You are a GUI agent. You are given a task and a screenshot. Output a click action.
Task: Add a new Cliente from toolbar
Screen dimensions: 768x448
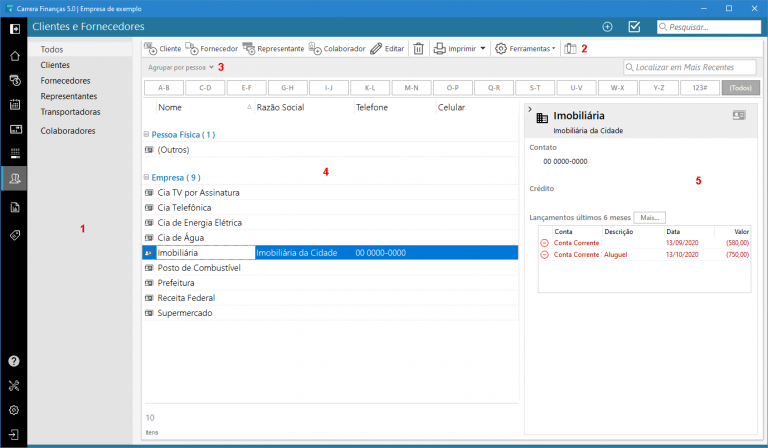(162, 48)
